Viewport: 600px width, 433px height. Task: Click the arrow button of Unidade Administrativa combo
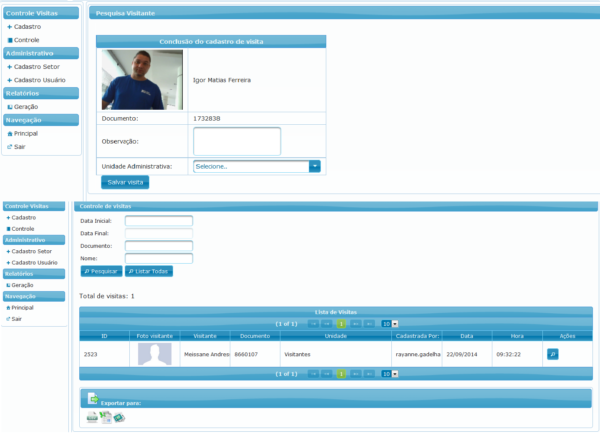pos(315,166)
